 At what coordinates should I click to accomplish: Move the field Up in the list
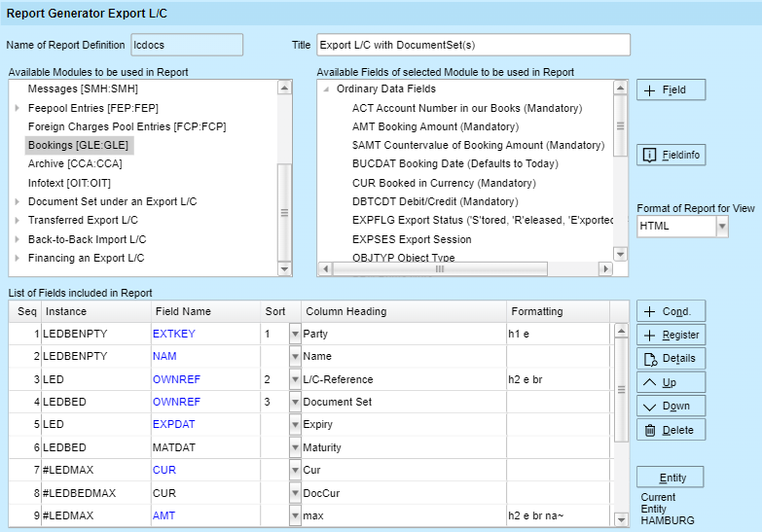[x=671, y=382]
